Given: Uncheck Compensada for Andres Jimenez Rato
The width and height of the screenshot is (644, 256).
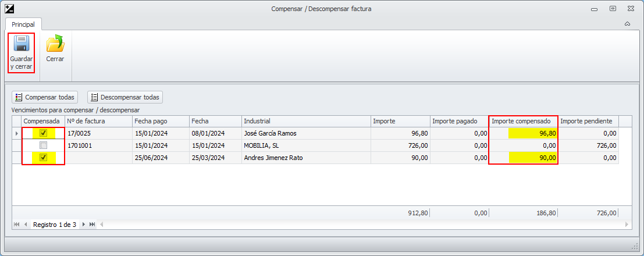Looking at the screenshot, I should tap(43, 158).
